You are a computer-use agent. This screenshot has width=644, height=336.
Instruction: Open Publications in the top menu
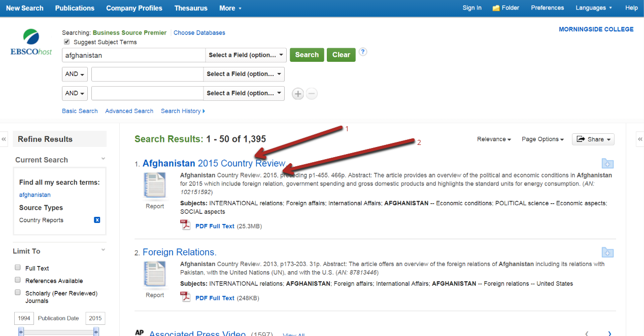[75, 8]
